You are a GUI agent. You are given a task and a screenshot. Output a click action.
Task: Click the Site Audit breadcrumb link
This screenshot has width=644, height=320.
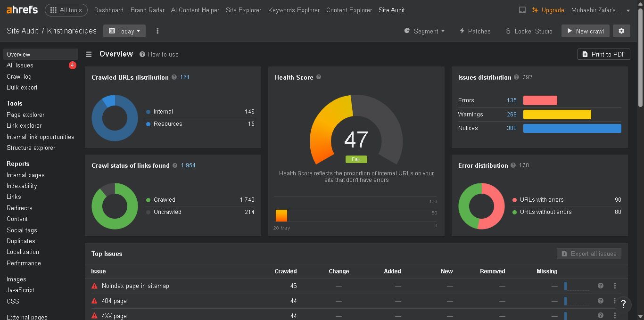[x=23, y=31]
